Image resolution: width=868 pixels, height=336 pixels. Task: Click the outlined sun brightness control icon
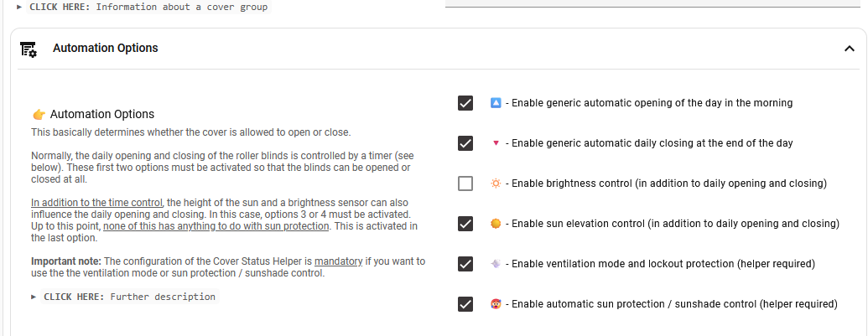click(496, 184)
